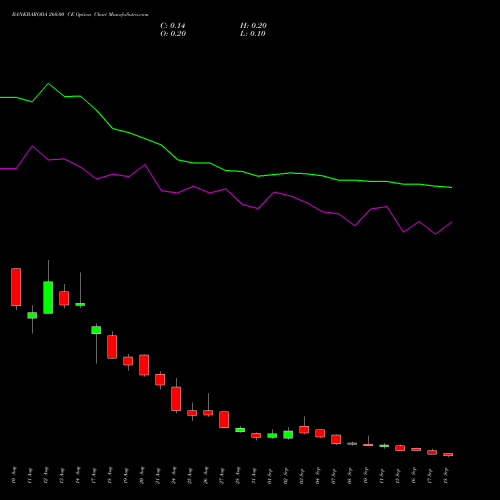Select the green candle for 17 Aug
Image resolution: width=500 pixels, height=500 pixels.
pos(96,330)
